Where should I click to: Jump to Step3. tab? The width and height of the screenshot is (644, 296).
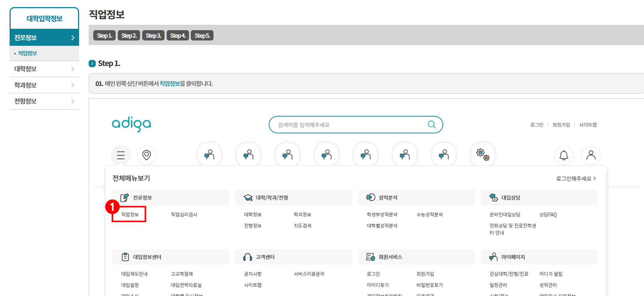click(153, 35)
